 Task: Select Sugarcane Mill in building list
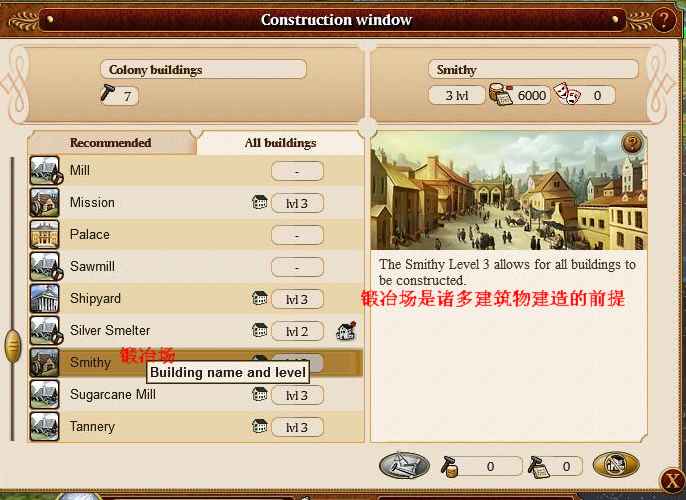click(196, 395)
